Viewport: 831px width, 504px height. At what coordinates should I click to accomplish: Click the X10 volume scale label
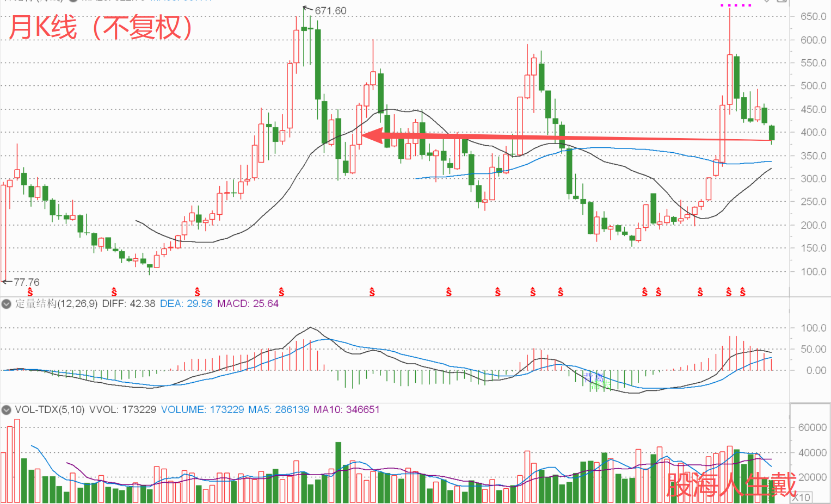(x=801, y=497)
